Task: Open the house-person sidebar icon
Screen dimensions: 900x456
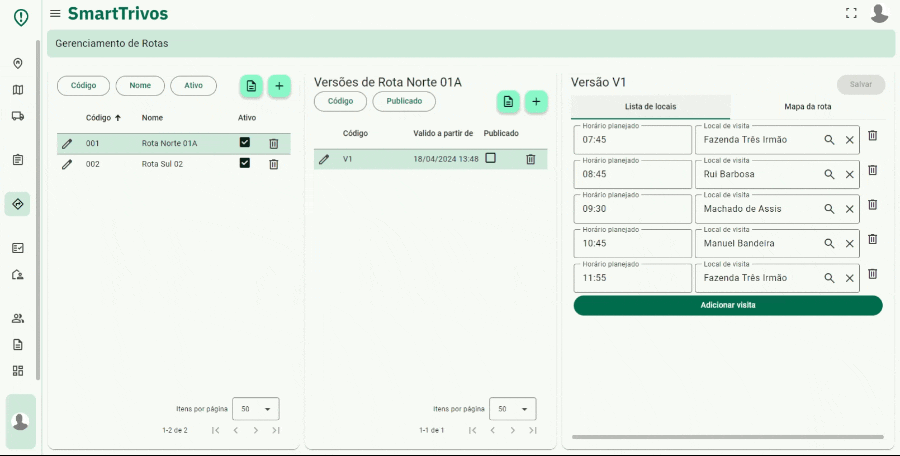Action: pos(18,275)
